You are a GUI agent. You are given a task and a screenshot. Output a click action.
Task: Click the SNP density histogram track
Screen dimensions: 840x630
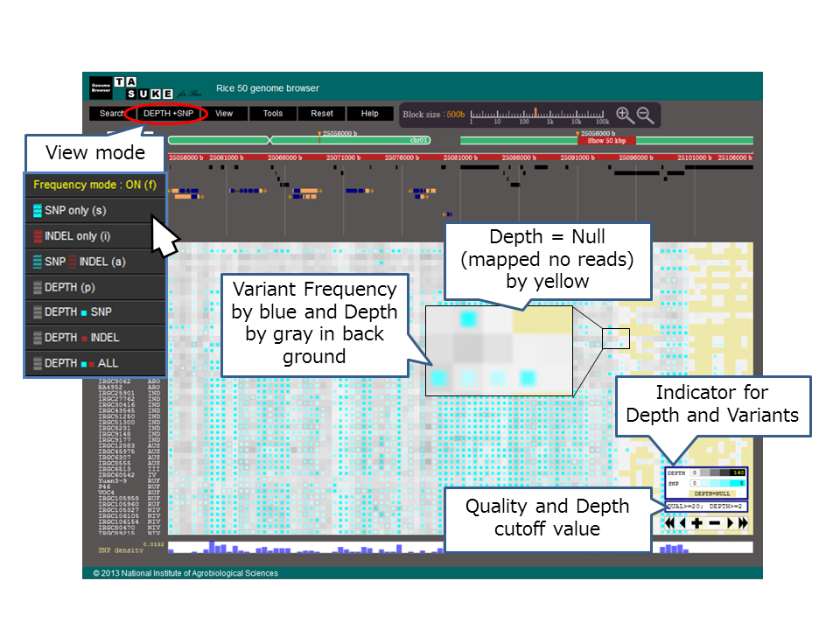tap(461, 548)
